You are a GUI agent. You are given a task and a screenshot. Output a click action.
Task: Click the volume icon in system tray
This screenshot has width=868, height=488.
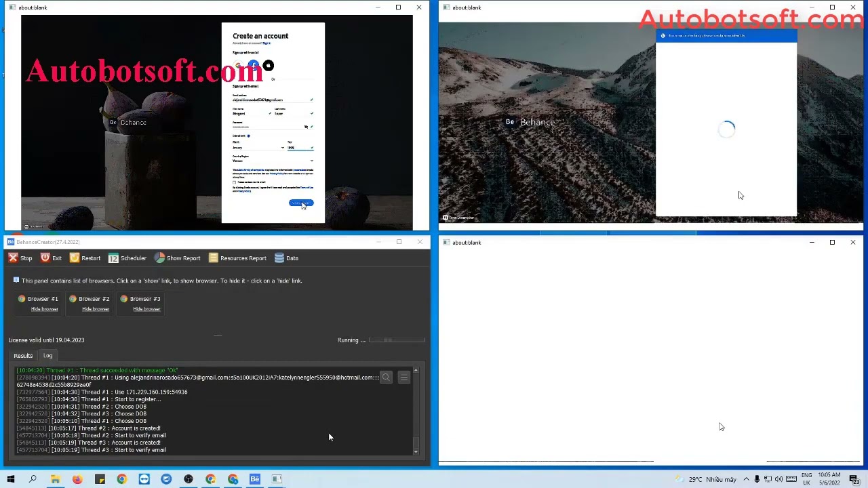click(x=779, y=479)
